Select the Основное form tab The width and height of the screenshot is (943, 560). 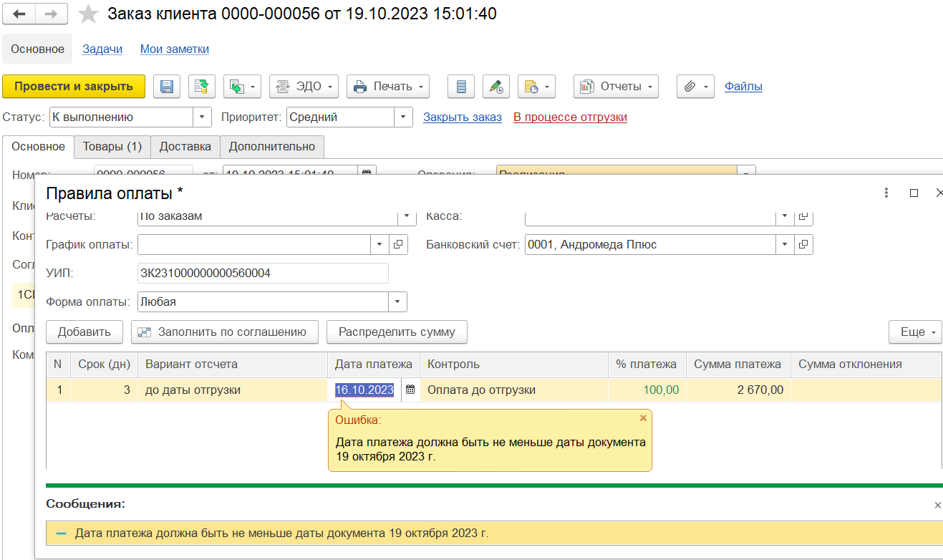point(38,147)
